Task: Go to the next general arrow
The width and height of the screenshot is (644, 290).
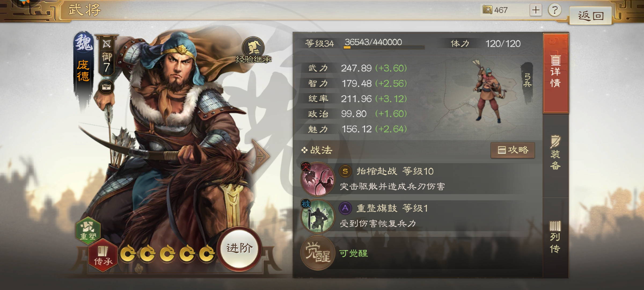Action: click(x=260, y=156)
